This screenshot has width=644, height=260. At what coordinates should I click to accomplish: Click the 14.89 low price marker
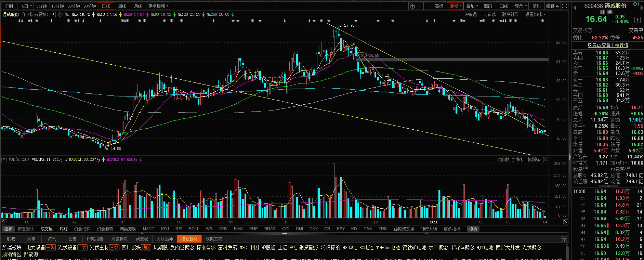coord(114,148)
